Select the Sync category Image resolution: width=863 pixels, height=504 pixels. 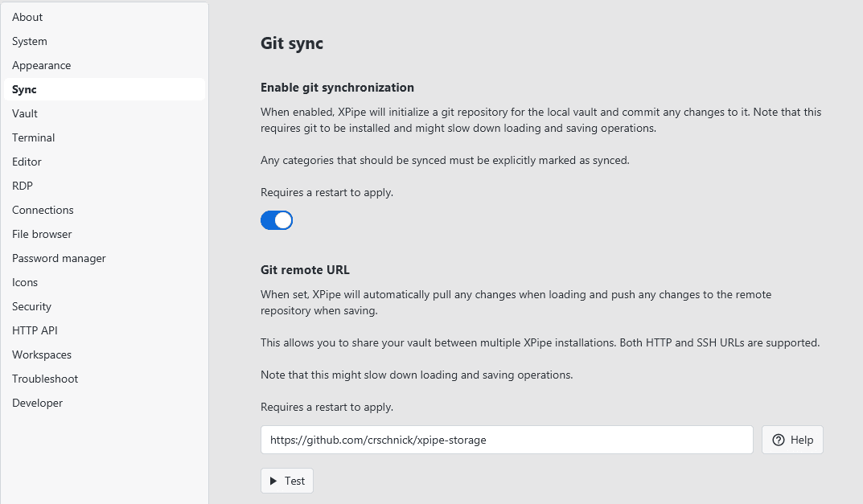(x=25, y=89)
